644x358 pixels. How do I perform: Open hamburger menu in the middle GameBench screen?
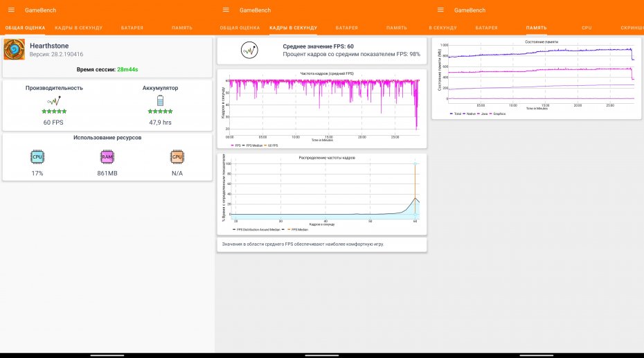[226, 10]
